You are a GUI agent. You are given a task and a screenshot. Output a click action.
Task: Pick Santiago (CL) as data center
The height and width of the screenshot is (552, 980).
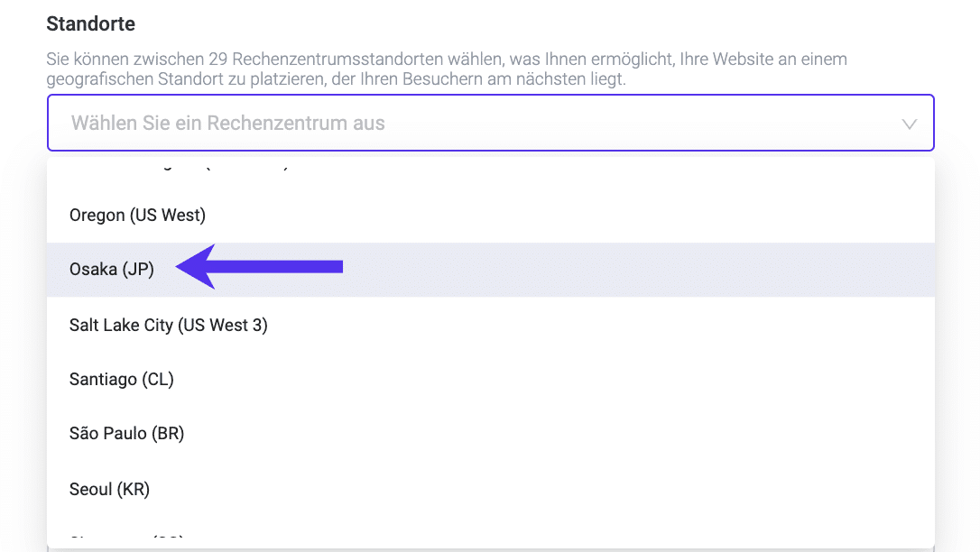pos(121,379)
